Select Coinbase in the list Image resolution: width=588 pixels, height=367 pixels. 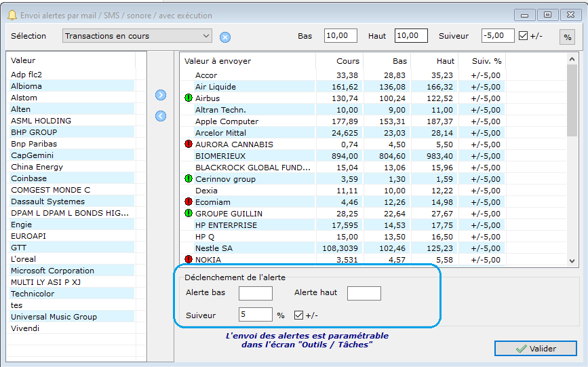click(71, 178)
